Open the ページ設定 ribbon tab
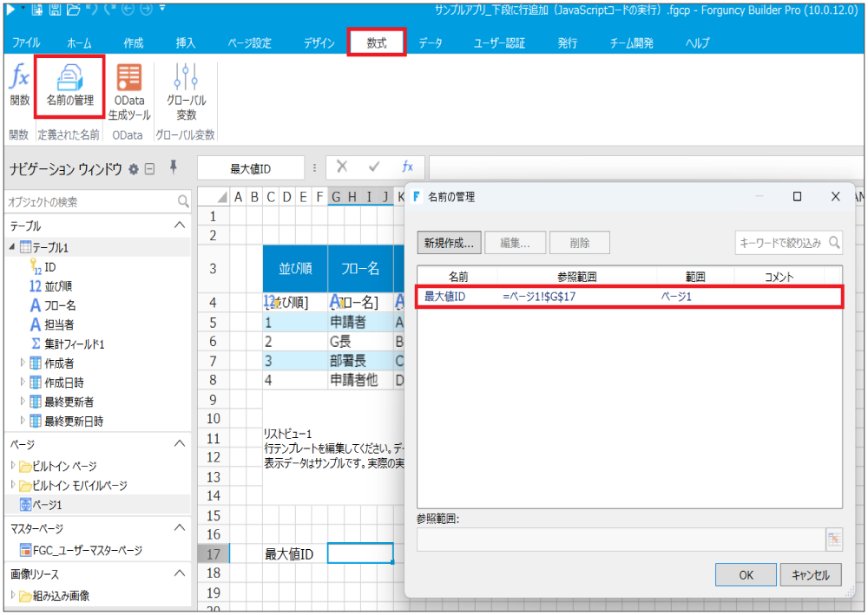Image resolution: width=868 pixels, height=615 pixels. [249, 43]
